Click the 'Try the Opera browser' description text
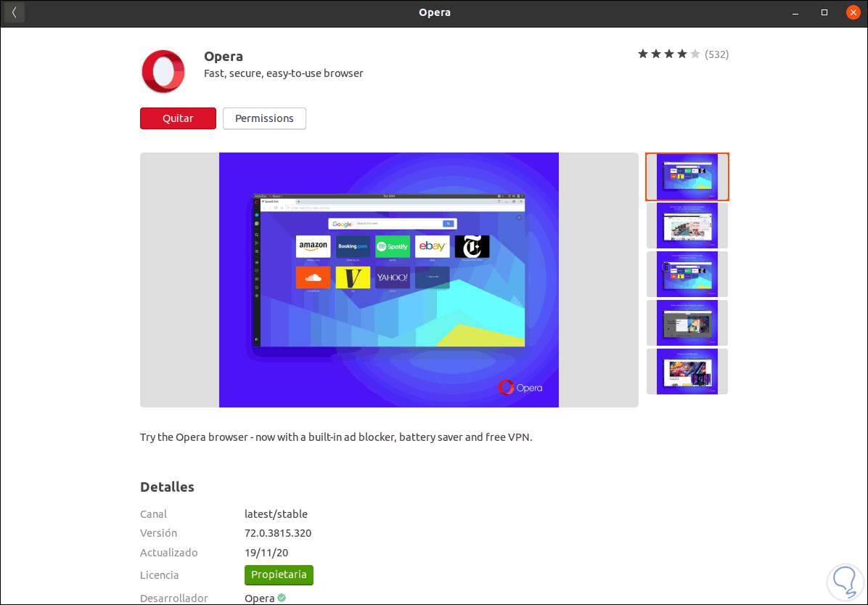The width and height of the screenshot is (868, 605). [x=336, y=437]
